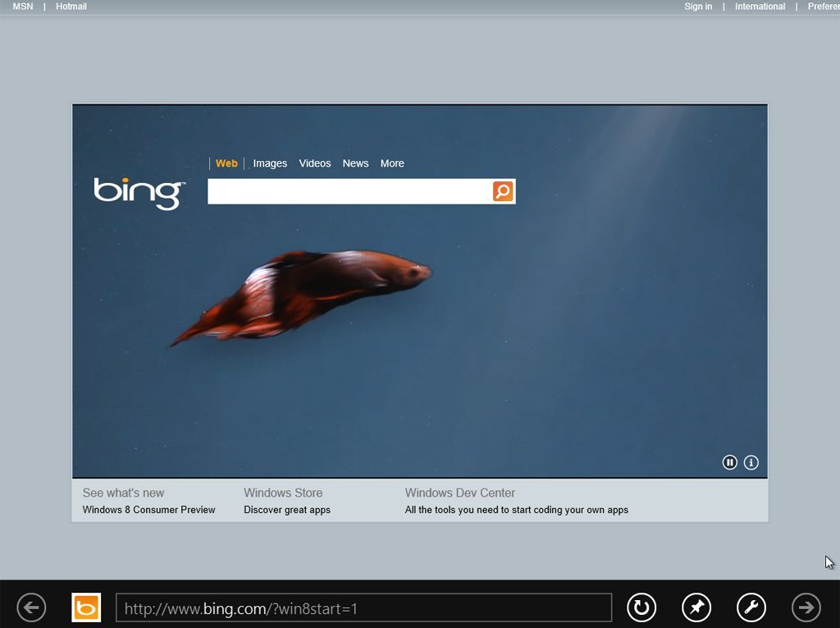
Task: Click Discover great apps text
Action: coord(287,510)
